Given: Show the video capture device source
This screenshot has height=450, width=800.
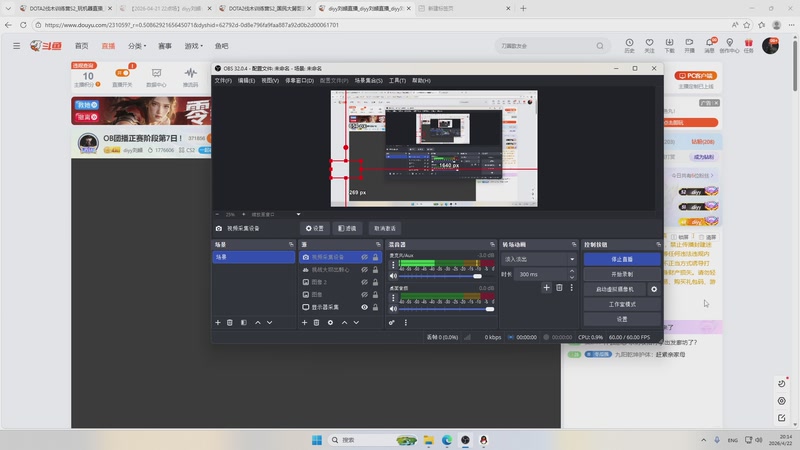Looking at the screenshot, I should coord(364,257).
